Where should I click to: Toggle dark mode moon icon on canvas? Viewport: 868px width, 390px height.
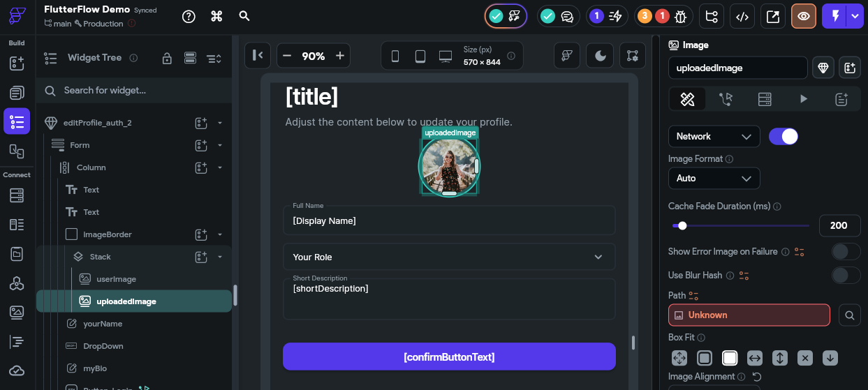(601, 56)
